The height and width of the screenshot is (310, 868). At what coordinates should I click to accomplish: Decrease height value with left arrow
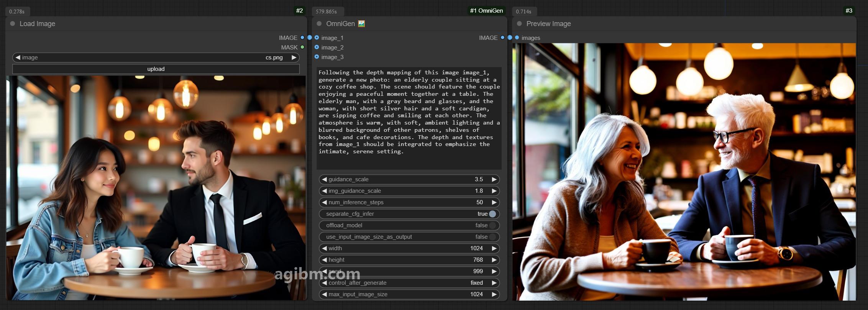[x=324, y=260]
